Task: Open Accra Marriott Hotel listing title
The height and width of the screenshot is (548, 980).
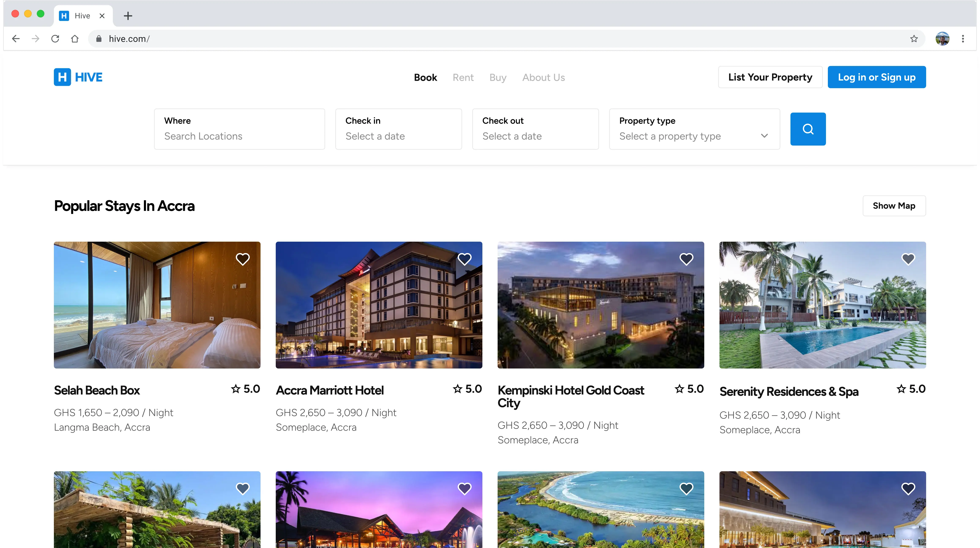Action: click(x=329, y=390)
